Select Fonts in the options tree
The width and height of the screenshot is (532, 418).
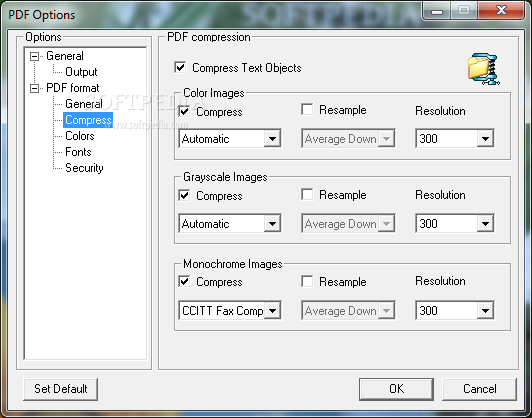click(78, 152)
